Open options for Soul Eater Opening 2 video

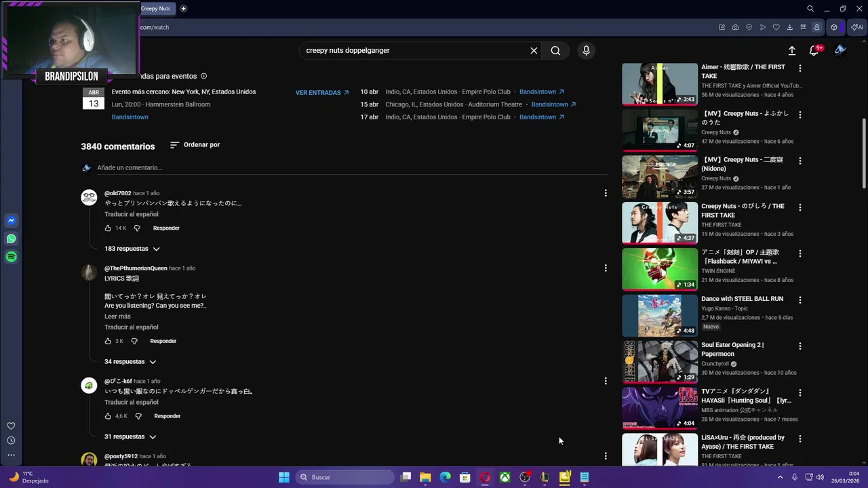click(800, 346)
